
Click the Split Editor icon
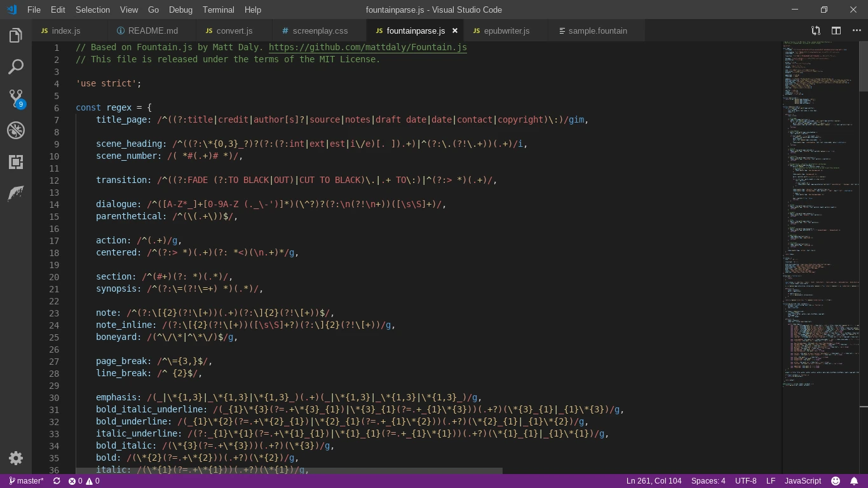[x=836, y=30]
